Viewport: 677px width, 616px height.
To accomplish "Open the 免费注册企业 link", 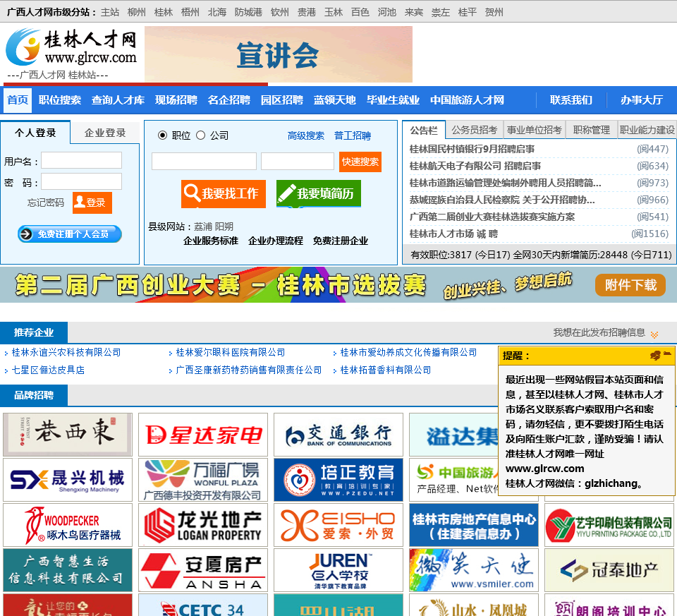I will pos(340,241).
